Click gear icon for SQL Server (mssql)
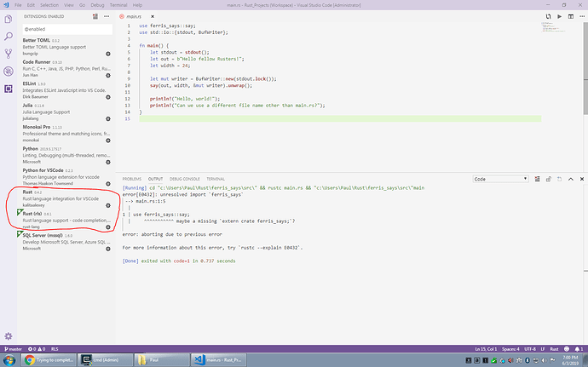Image resolution: width=588 pixels, height=367 pixels. (108, 249)
